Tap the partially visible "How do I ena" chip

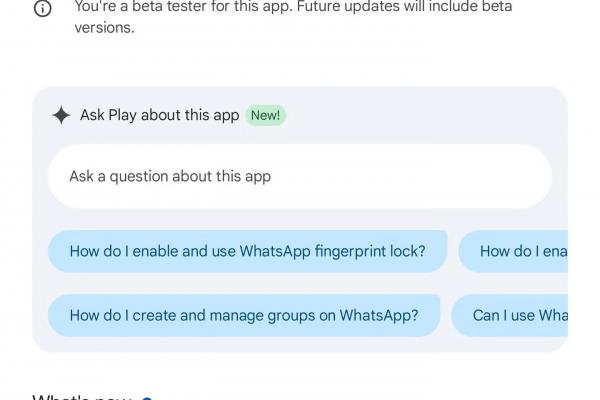513,251
